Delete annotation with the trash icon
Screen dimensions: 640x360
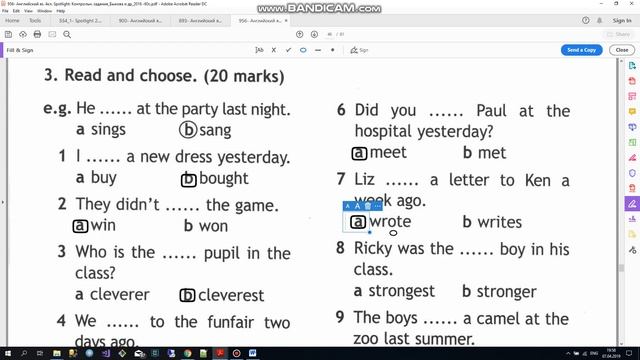[368, 207]
